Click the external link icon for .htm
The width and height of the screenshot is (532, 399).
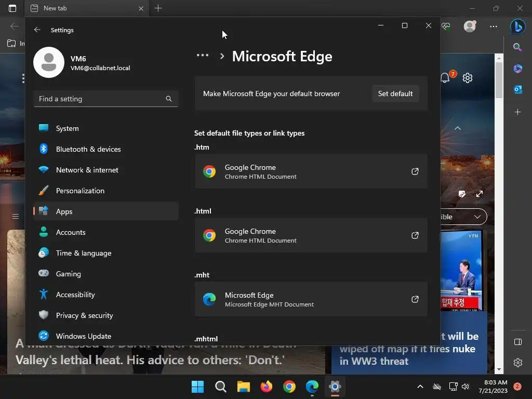click(x=415, y=171)
